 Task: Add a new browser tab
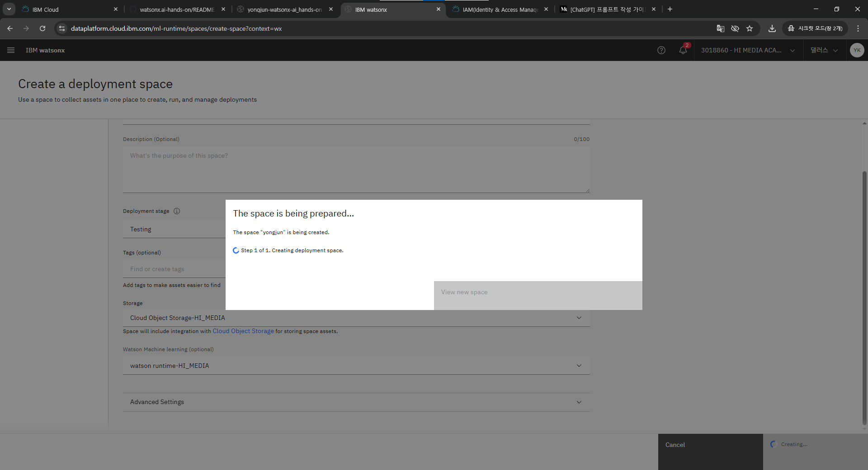click(x=670, y=9)
